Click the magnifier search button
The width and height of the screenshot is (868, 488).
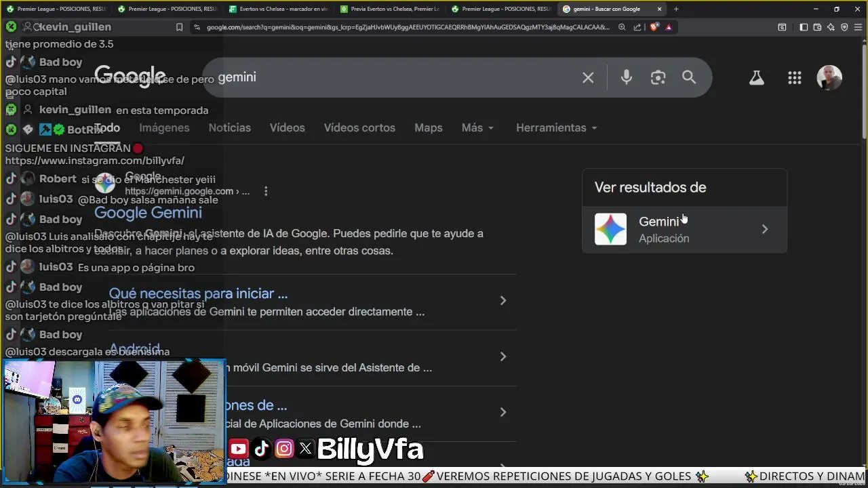689,77
